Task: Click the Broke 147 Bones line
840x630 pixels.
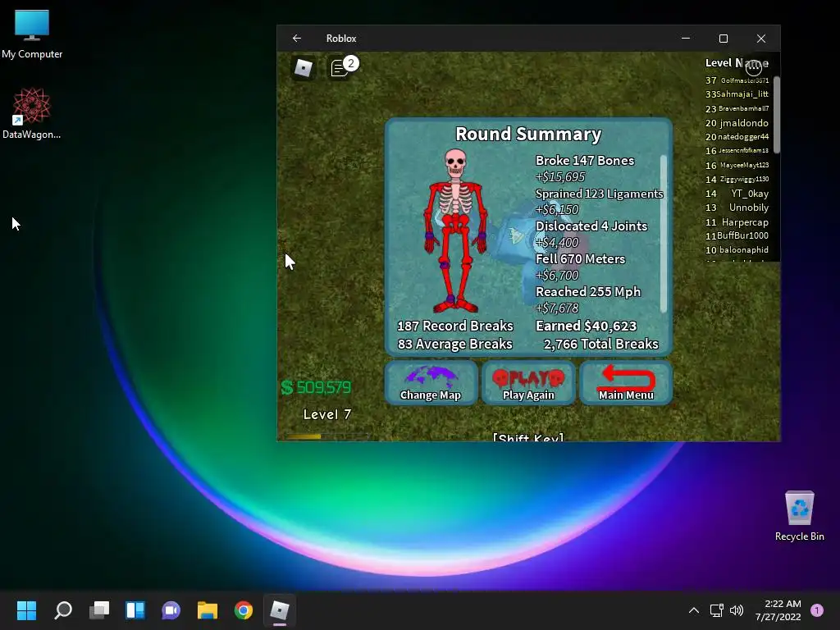Action: [x=585, y=160]
